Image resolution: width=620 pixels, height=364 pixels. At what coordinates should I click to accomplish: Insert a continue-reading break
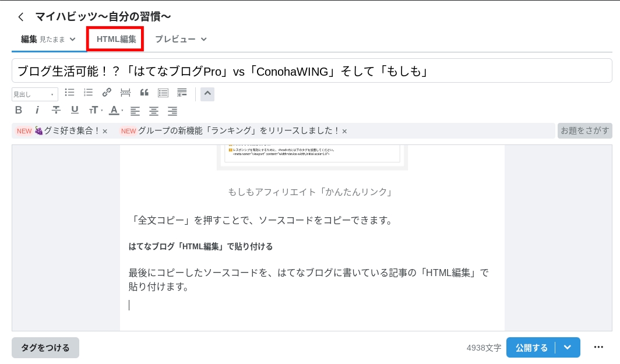pyautogui.click(x=125, y=93)
